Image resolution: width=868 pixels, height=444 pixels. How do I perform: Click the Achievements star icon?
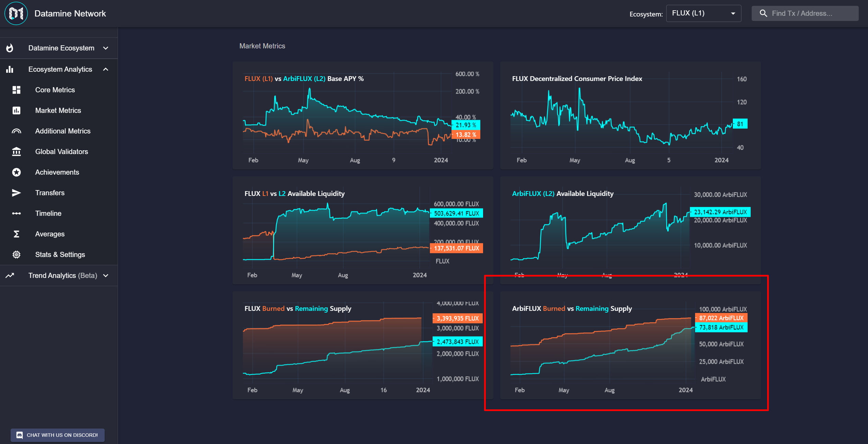[16, 172]
